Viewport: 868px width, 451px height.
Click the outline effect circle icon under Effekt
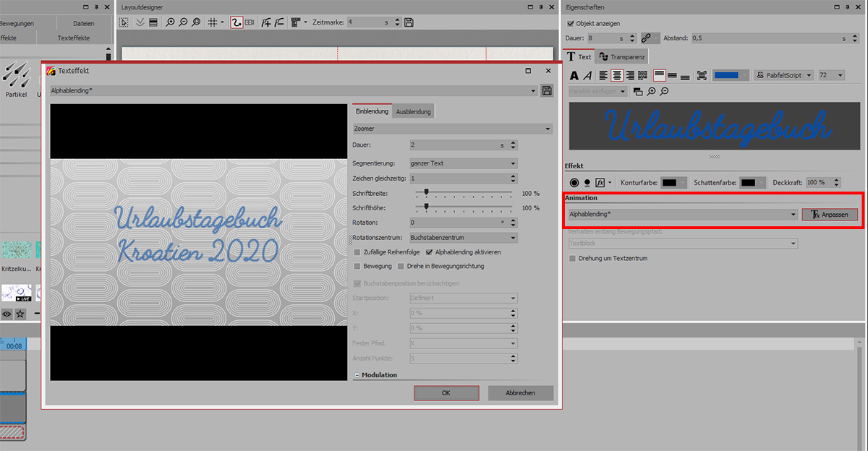574,183
